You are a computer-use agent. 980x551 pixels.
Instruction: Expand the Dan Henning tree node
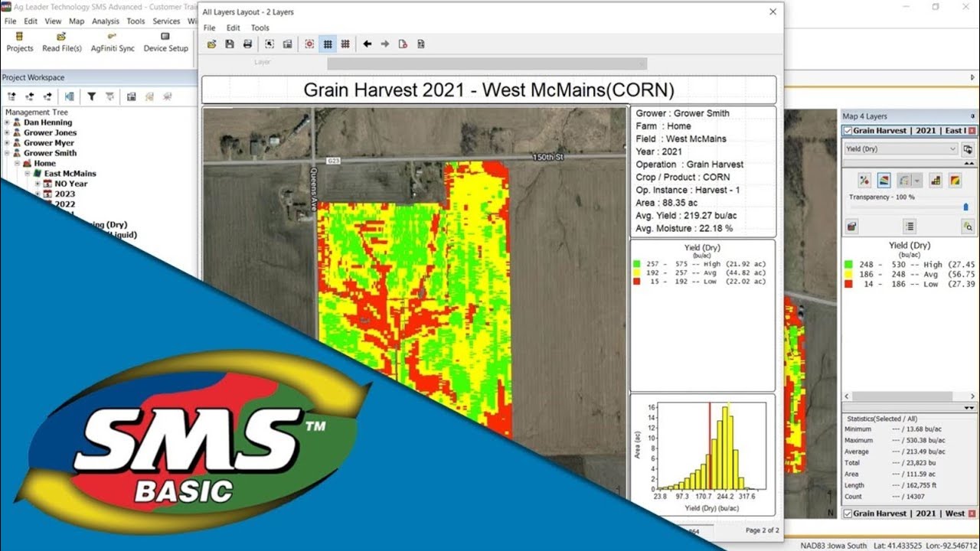click(7, 122)
